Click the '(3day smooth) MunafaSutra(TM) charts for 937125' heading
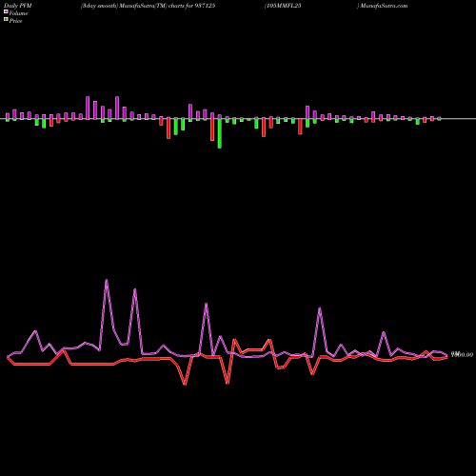 pyautogui.click(x=148, y=6)
